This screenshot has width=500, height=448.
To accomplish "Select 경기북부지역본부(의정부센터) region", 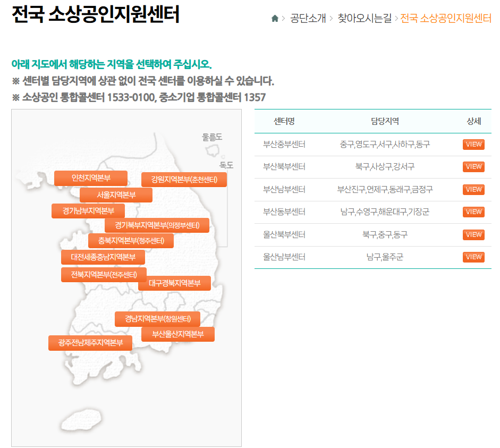I will click(158, 225).
